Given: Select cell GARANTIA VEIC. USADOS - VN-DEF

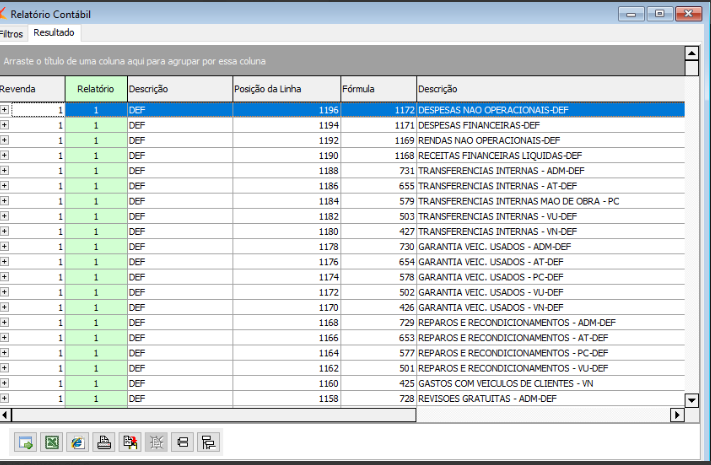Looking at the screenshot, I should tap(550, 308).
